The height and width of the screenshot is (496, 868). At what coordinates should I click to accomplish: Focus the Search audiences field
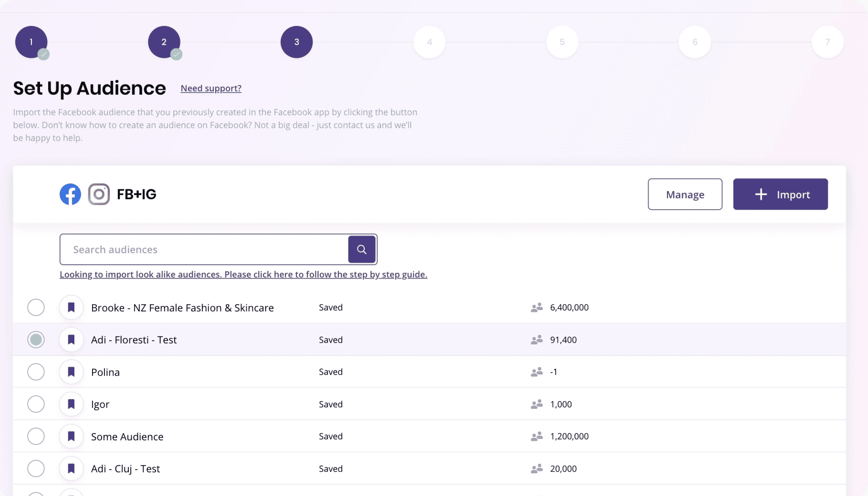point(204,249)
